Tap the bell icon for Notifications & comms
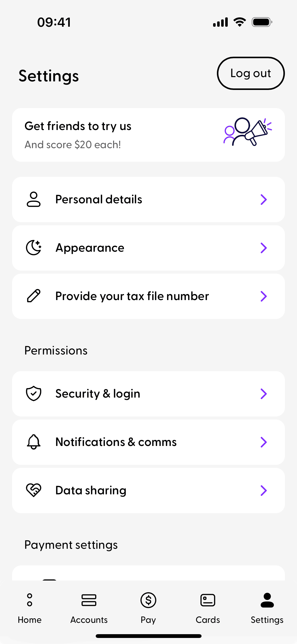Image resolution: width=297 pixels, height=644 pixels. pyautogui.click(x=34, y=442)
